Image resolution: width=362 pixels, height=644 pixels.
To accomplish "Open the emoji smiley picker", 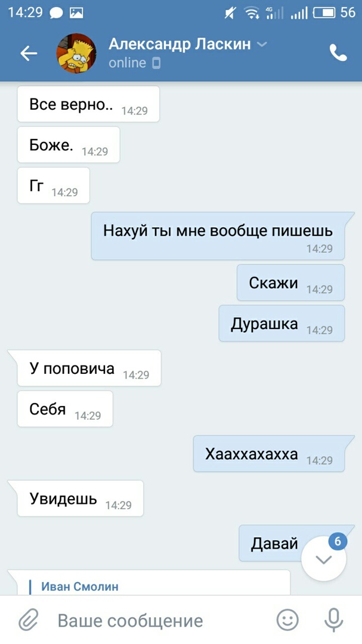I will 287,620.
